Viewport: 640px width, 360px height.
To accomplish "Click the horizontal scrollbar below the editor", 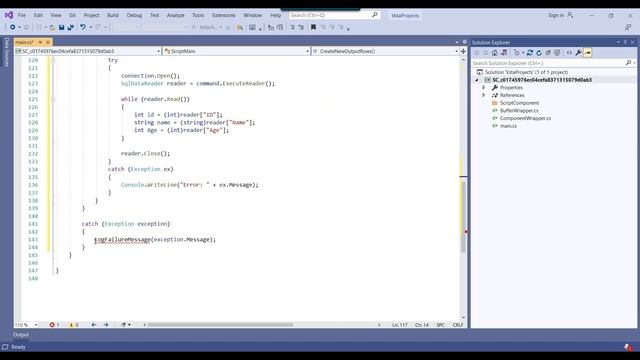I will (x=220, y=325).
